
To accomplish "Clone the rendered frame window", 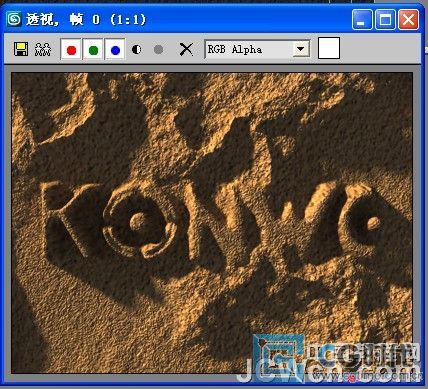I will [x=43, y=49].
